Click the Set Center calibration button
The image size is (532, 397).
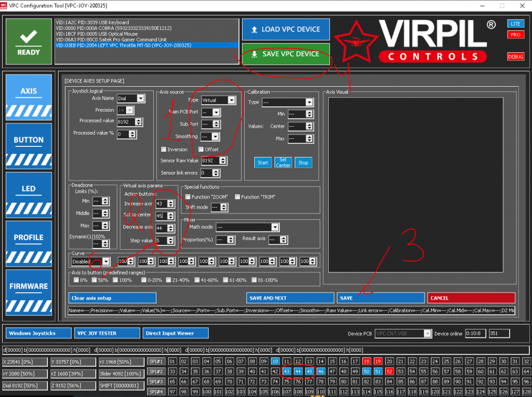283,162
